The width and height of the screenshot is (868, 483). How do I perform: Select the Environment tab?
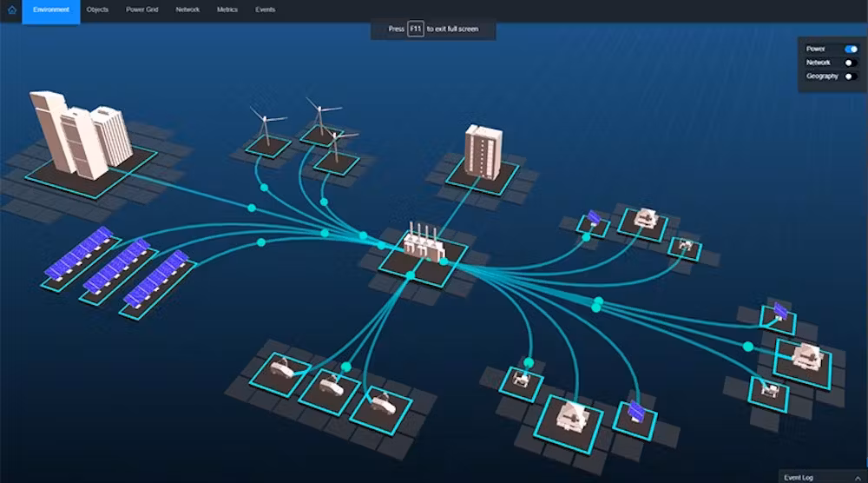pos(51,10)
